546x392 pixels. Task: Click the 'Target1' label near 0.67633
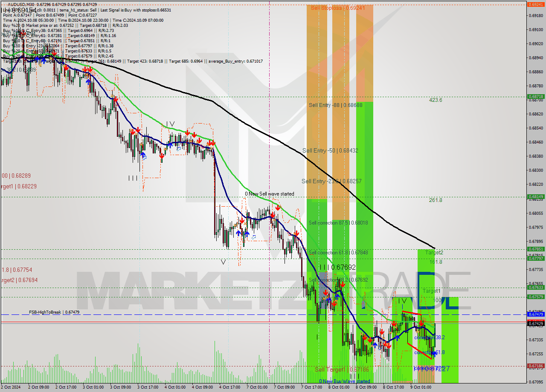pyautogui.click(x=431, y=291)
